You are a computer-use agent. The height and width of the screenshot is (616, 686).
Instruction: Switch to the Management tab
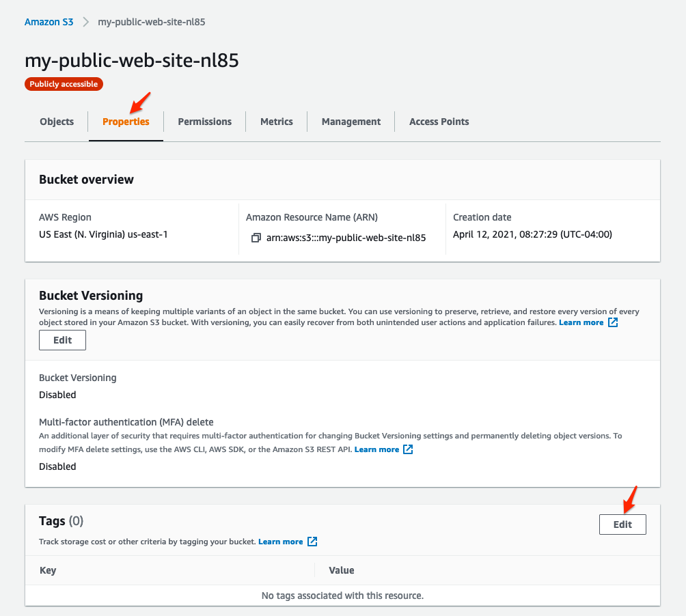(351, 122)
